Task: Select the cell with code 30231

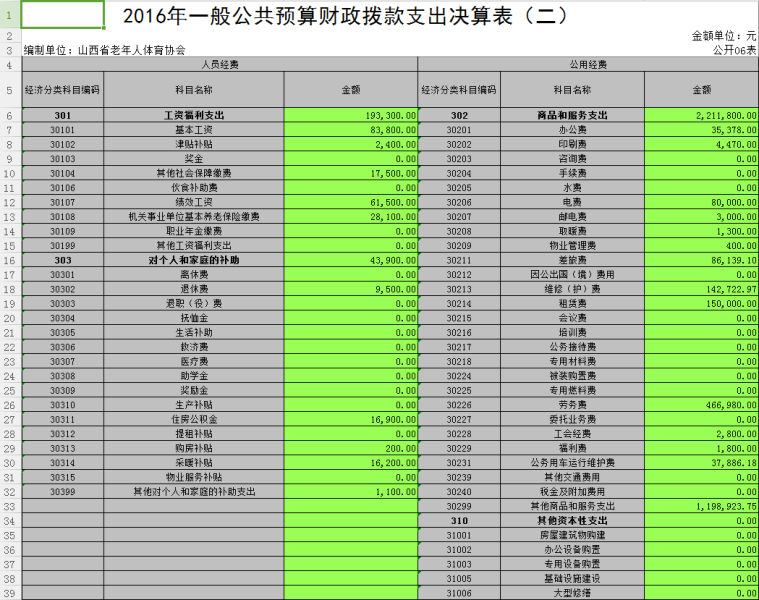Action: coord(459,462)
